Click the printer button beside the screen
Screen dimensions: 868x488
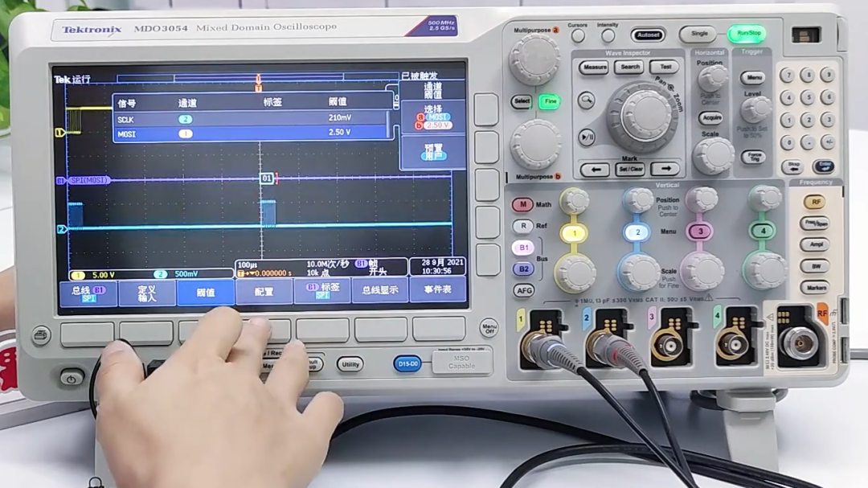(41, 335)
